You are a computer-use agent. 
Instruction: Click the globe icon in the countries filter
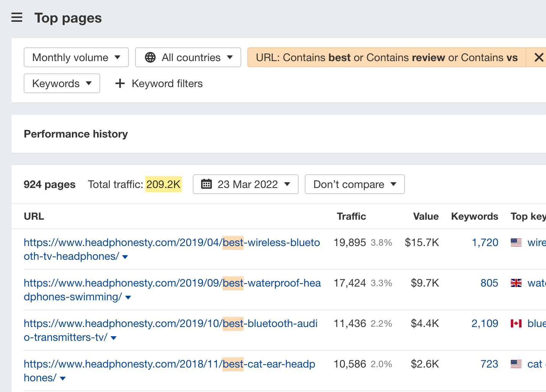150,57
